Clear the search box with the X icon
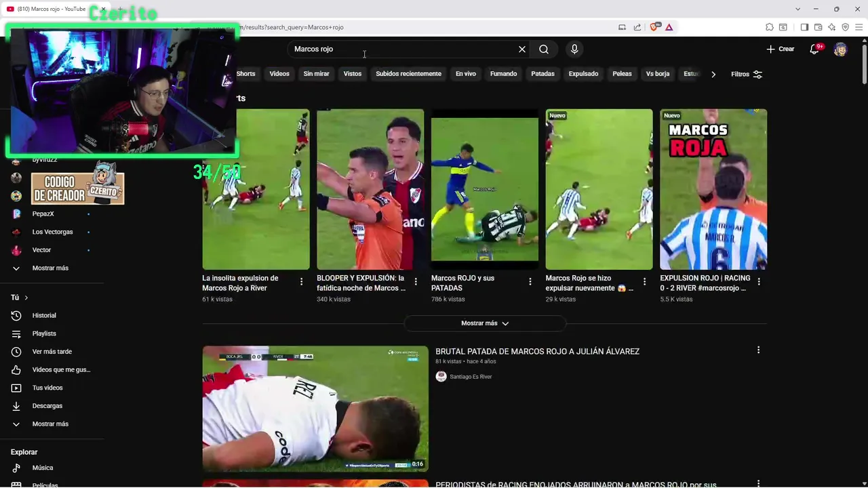 522,49
